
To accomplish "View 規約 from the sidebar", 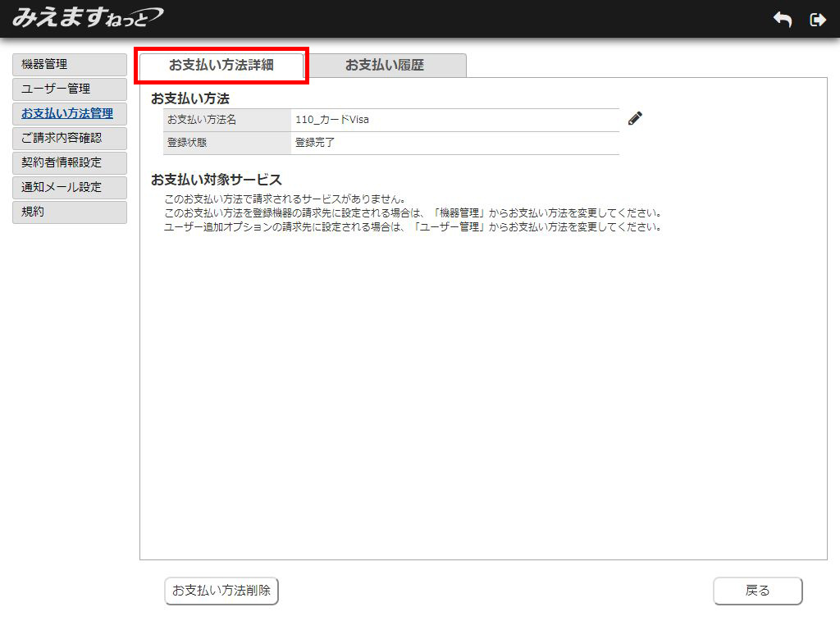I will tap(70, 212).
